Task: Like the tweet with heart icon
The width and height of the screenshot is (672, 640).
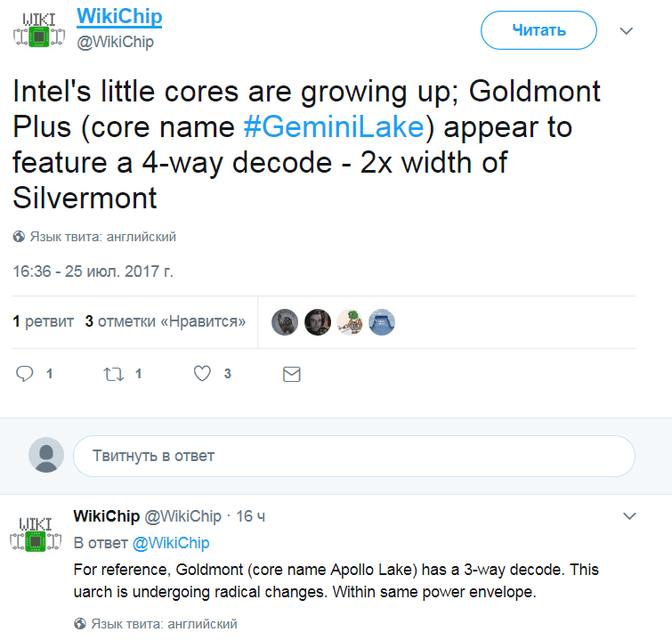Action: click(x=203, y=374)
